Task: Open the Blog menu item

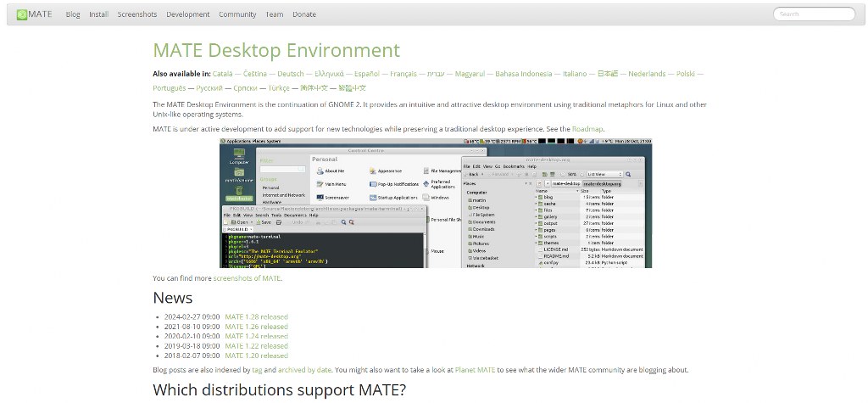Action: [73, 14]
